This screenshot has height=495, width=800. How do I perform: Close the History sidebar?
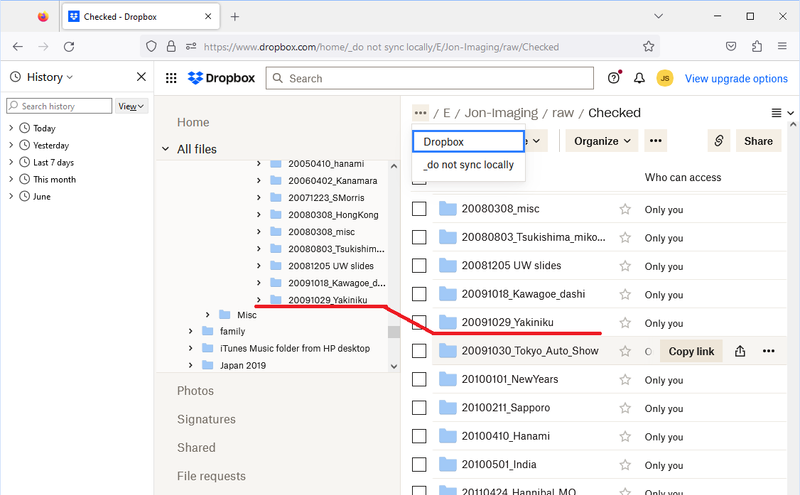pyautogui.click(x=141, y=77)
